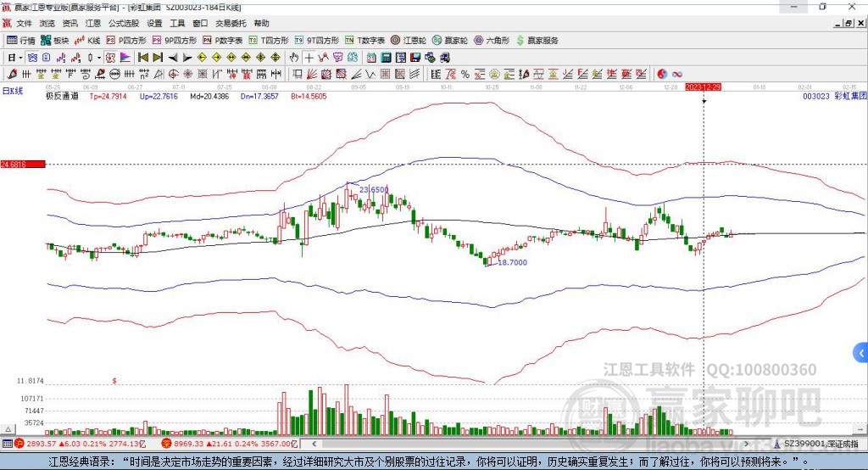
Task: Click the 彩虹集团 stock name label
Action: pos(850,96)
